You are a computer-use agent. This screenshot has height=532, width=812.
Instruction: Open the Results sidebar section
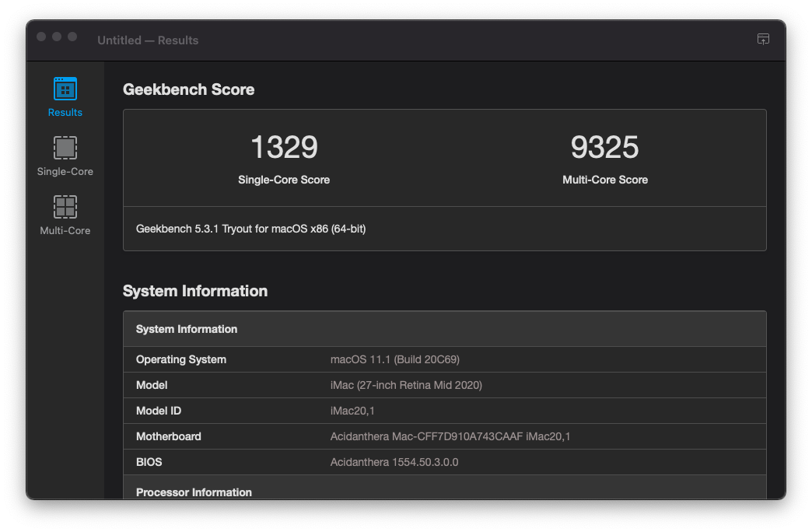click(x=65, y=97)
